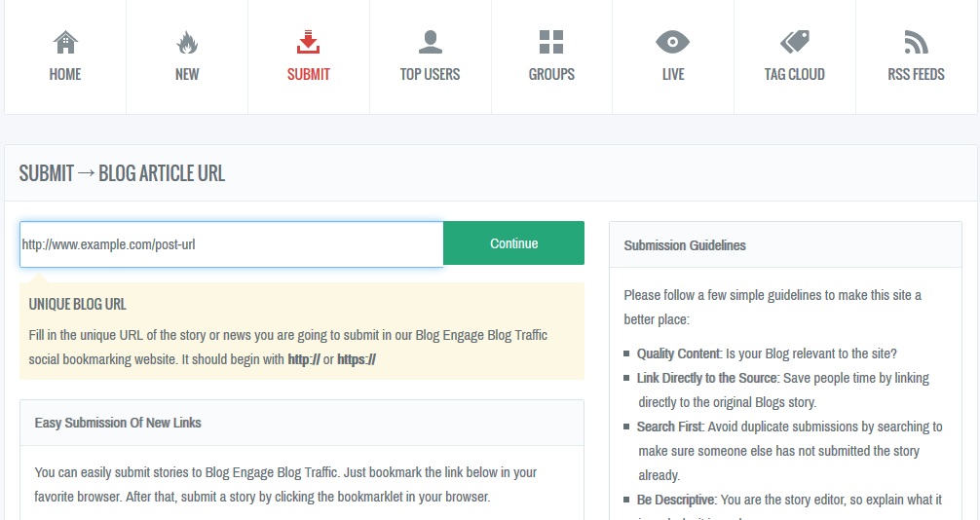This screenshot has height=520, width=980.
Task: Focus the blog post URL input field
Action: 231,244
